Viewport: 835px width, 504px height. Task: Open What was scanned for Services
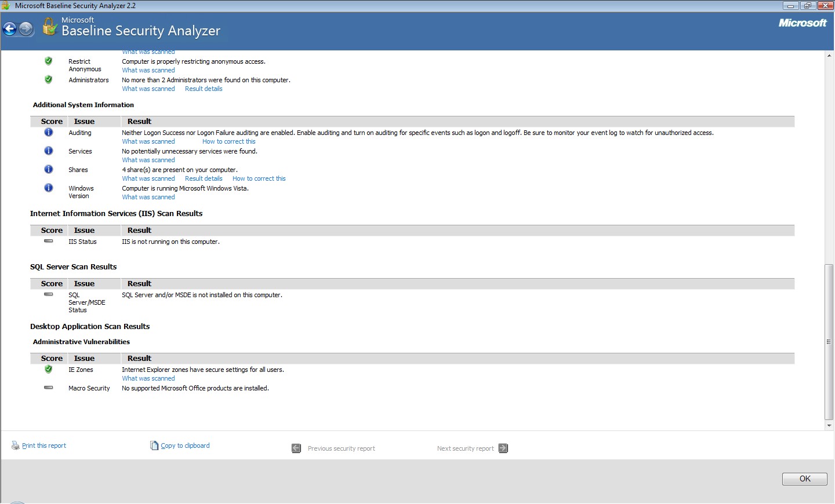click(x=148, y=160)
